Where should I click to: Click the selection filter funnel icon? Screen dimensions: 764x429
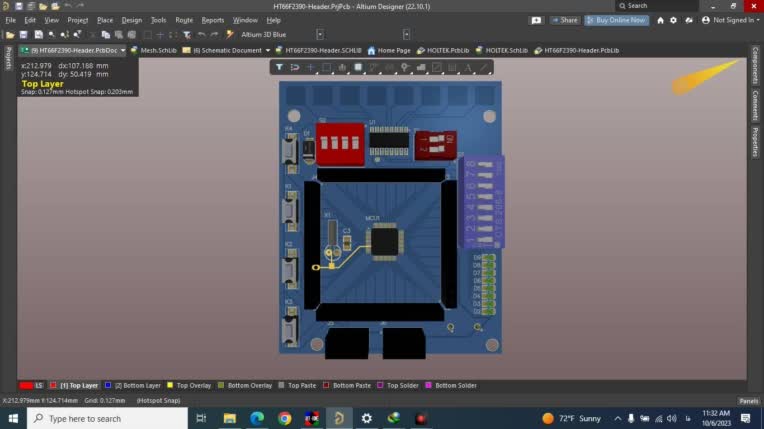pyautogui.click(x=280, y=68)
